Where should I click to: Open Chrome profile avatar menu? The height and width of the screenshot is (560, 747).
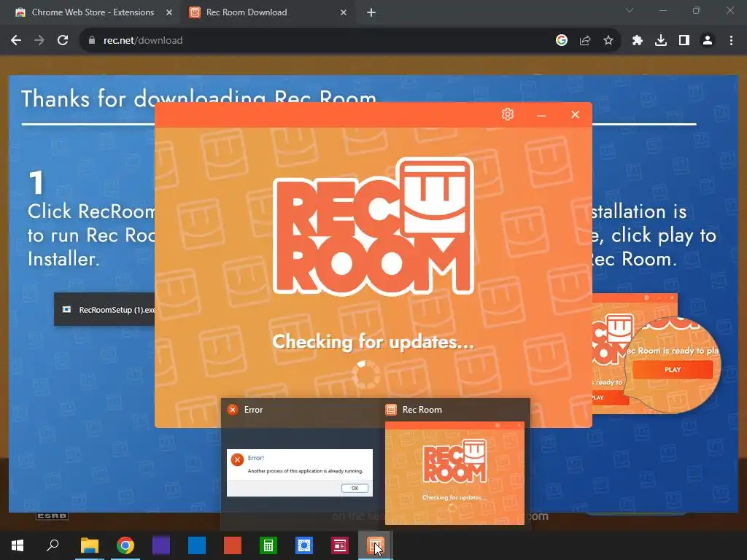coord(708,41)
